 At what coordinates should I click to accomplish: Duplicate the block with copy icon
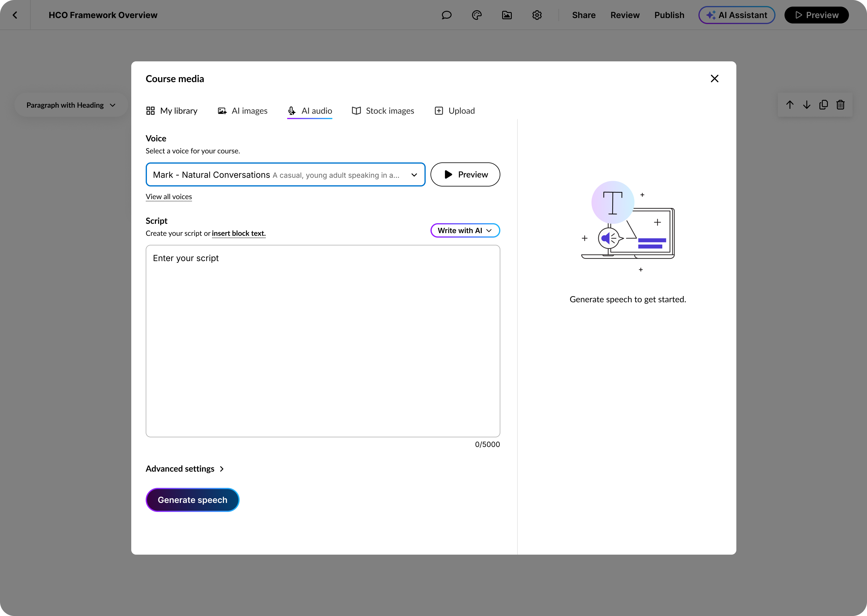823,105
